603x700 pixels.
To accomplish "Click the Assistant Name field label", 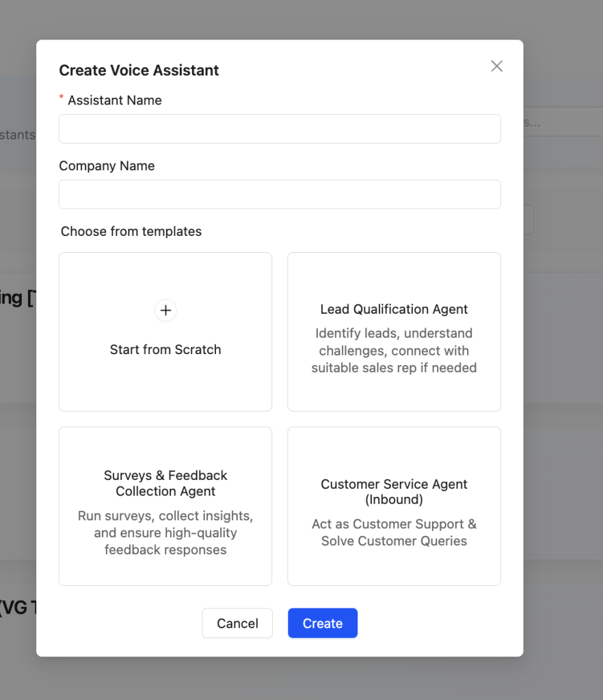I will click(115, 100).
